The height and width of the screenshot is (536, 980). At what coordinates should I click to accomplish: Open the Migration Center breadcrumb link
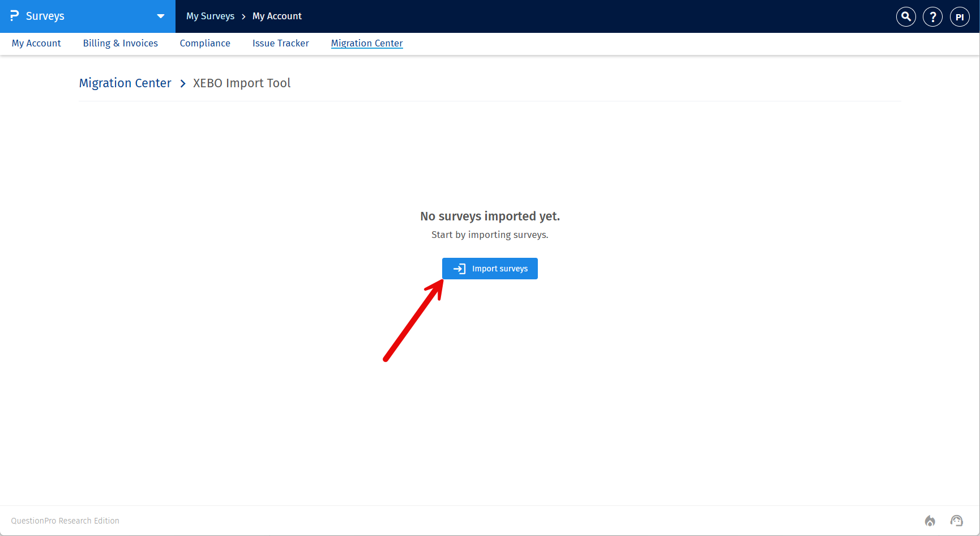tap(125, 83)
